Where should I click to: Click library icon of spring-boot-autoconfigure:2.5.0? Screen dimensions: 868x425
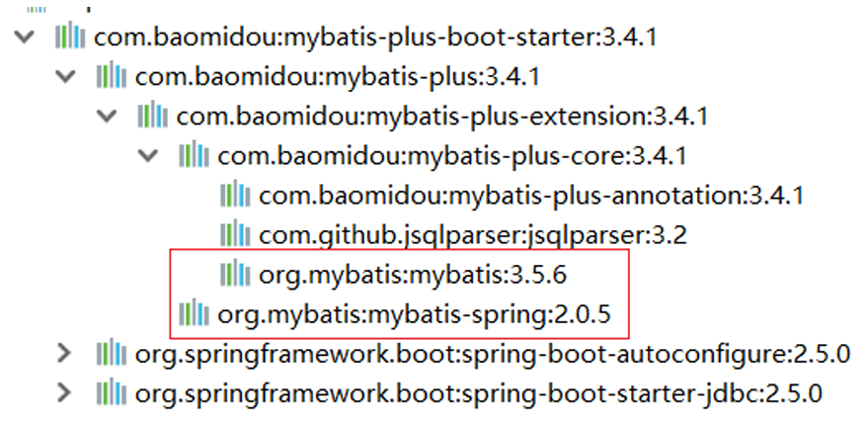click(112, 353)
